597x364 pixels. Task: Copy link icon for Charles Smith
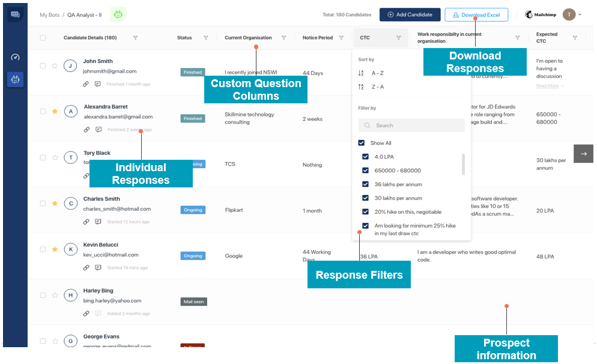pos(86,222)
